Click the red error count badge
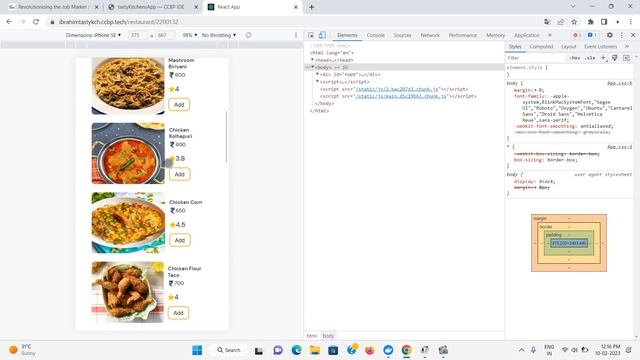 click(577, 35)
